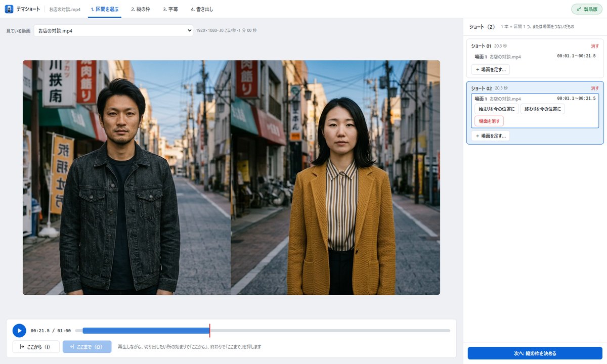
Task: Click 始まりを今の位置に button
Action: pyautogui.click(x=497, y=109)
